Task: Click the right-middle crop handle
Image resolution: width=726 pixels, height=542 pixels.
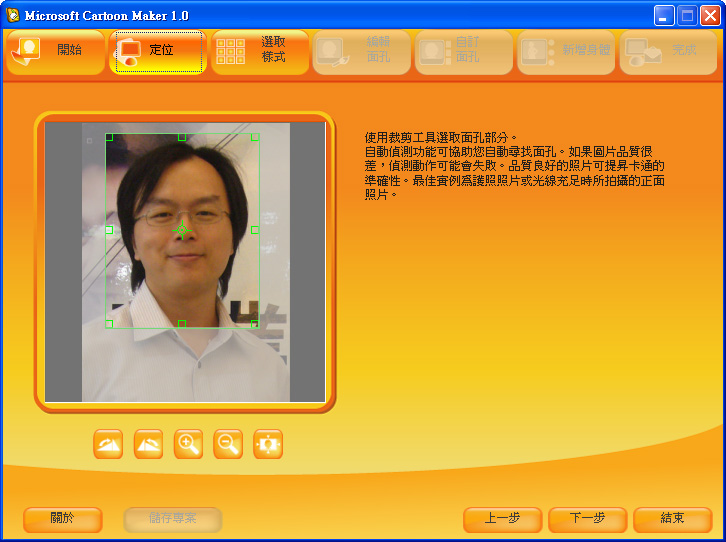Action: 255,230
